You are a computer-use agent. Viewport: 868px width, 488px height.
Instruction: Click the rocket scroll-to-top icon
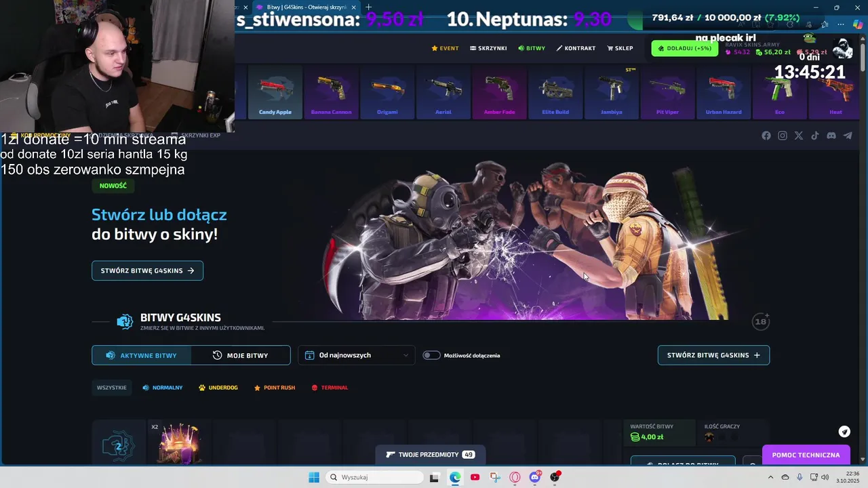pyautogui.click(x=844, y=432)
